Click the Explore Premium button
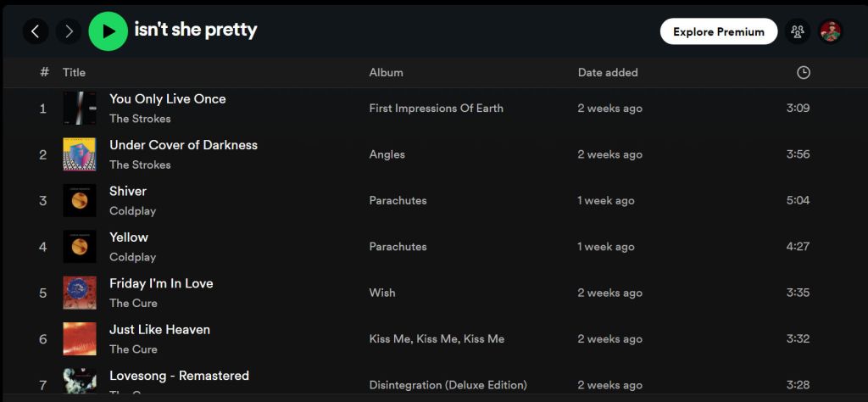868x402 pixels. point(718,31)
